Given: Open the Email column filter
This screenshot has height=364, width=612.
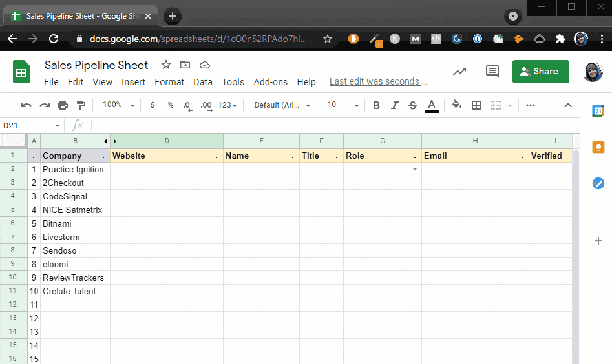Looking at the screenshot, I should pos(522,156).
